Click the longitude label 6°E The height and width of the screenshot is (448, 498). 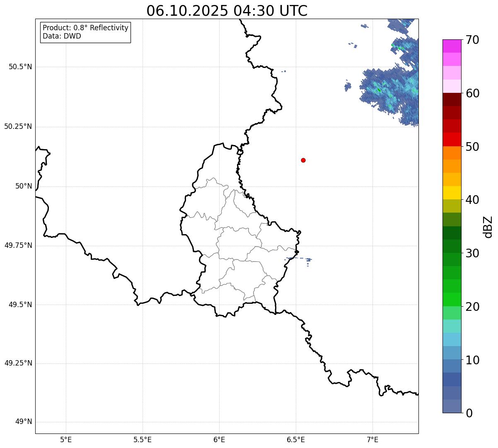(219, 439)
